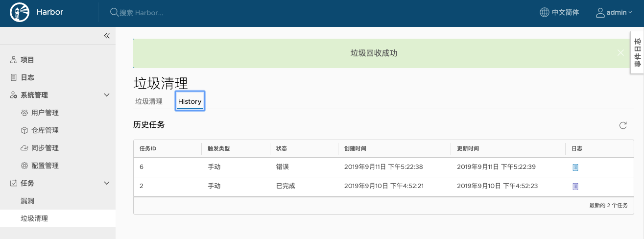644x239 pixels.
Task: Go to 项目 in sidebar
Action: tap(27, 60)
